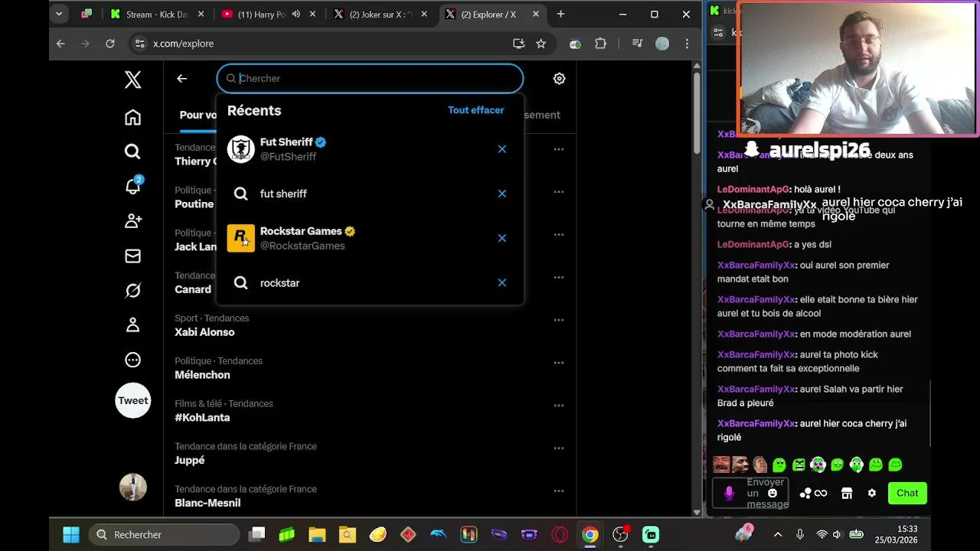Open the Mélenchon trend
980x551 pixels.
pyautogui.click(x=370, y=368)
